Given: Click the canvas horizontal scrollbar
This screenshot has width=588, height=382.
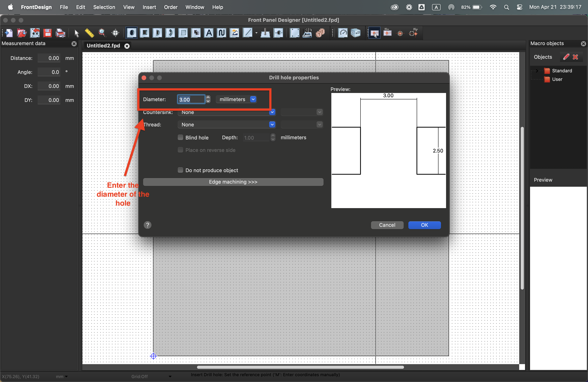Looking at the screenshot, I should tap(300, 367).
